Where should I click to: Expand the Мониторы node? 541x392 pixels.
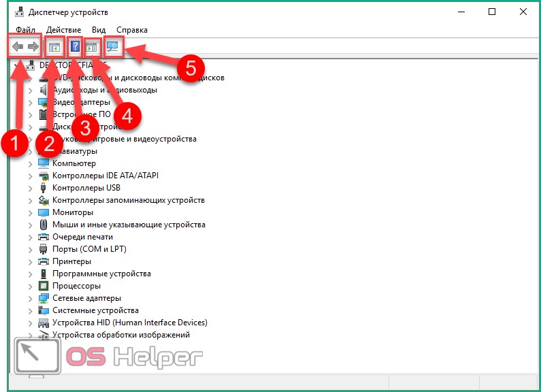tap(31, 213)
